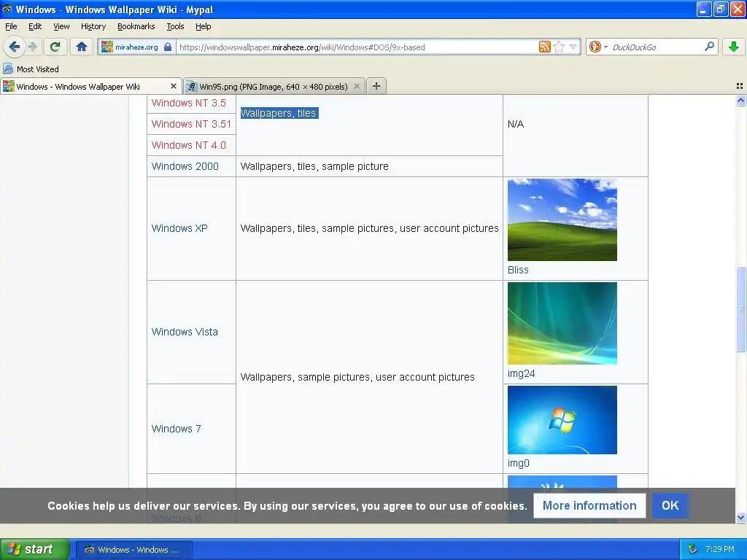Open the Windows XP link
Screen dimensions: 747x560
(x=179, y=228)
